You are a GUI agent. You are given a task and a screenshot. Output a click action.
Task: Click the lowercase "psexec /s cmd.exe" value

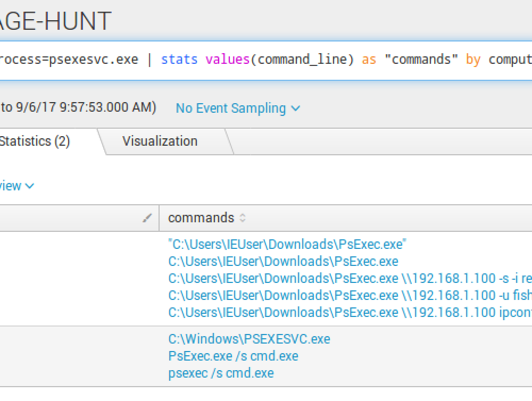(221, 373)
